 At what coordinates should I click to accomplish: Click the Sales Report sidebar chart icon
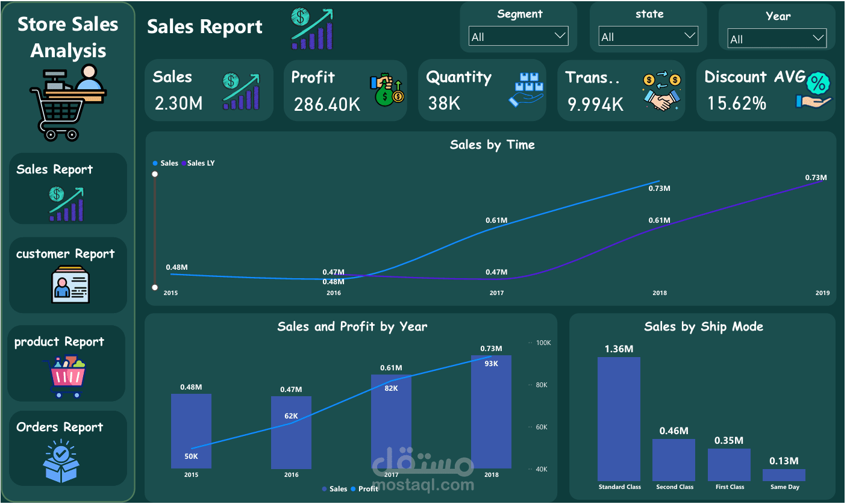(66, 204)
